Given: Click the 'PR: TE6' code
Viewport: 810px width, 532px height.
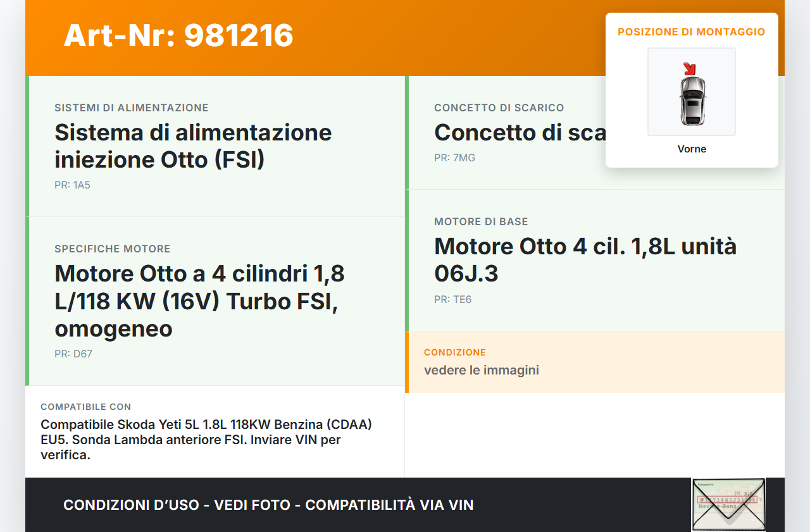Looking at the screenshot, I should tap(453, 299).
